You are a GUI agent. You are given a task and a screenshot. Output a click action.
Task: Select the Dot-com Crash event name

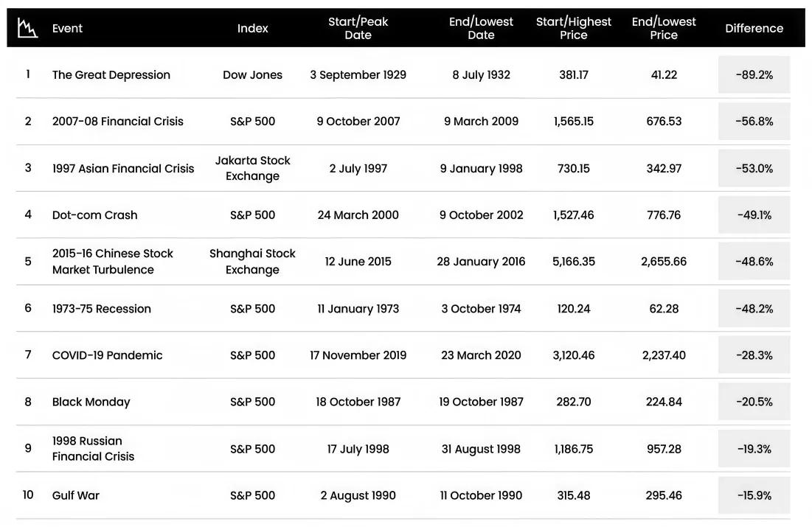point(94,215)
